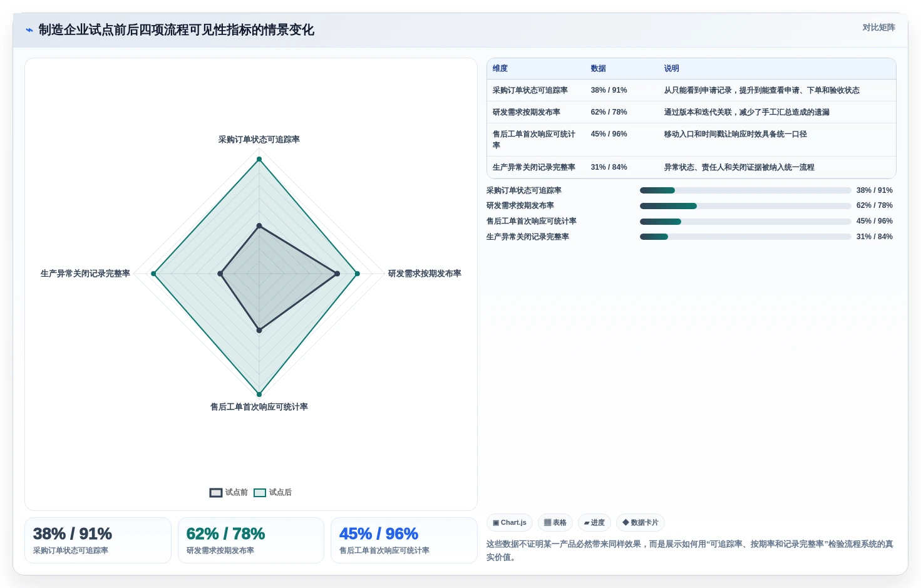
Task: Open the 45% / 96% stat card
Action: pyautogui.click(x=404, y=540)
